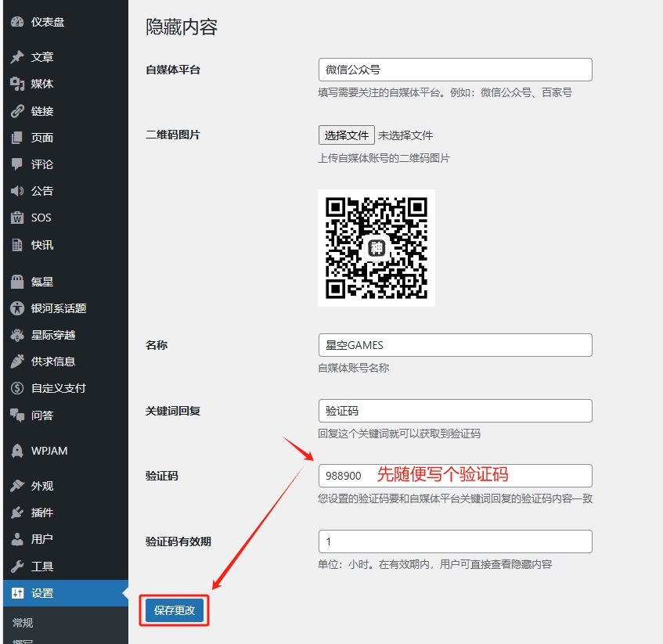Click the hint starting 单位：小时
The height and width of the screenshot is (644, 663).
434,564
